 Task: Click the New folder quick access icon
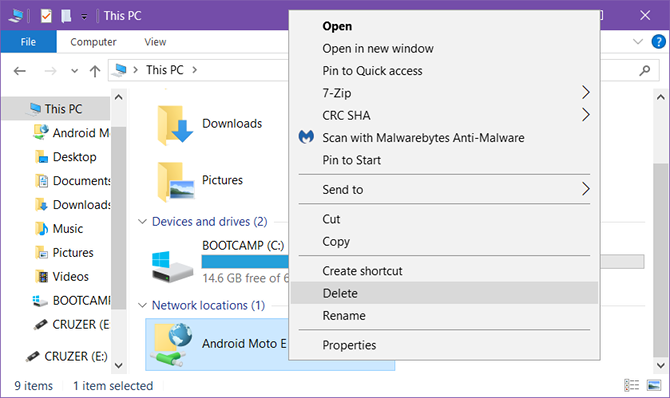pyautogui.click(x=66, y=16)
